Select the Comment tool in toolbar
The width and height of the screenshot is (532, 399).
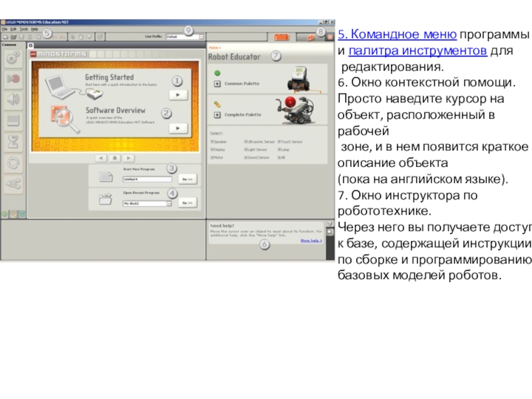[89, 37]
